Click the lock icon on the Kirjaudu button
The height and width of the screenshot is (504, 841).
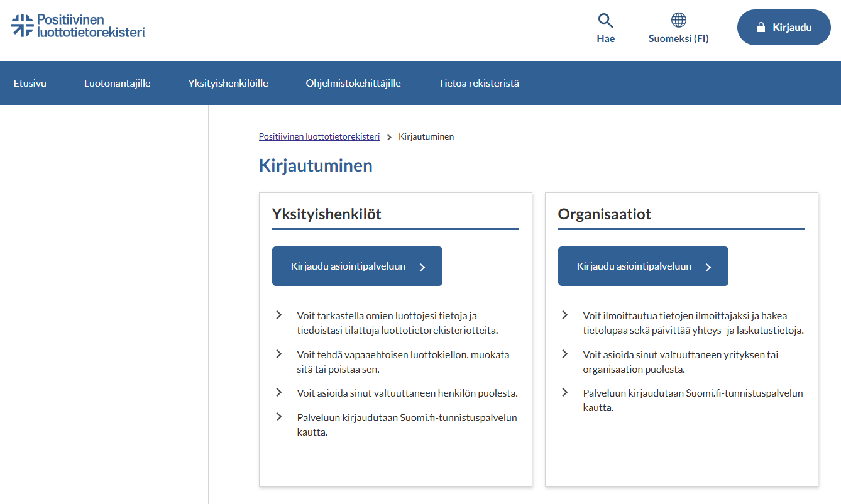click(x=762, y=27)
